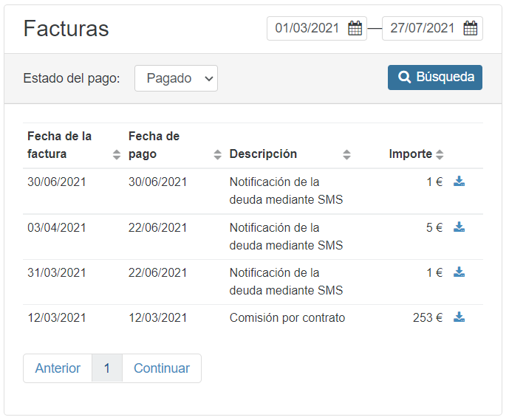Click the Estado del pago label
Screen dimensions: 509x420
pyautogui.click(x=72, y=78)
